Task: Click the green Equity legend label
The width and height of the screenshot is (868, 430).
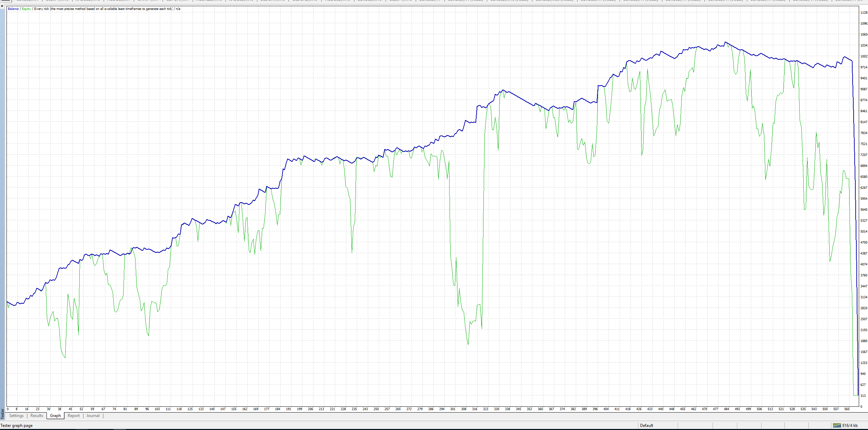Action: [x=26, y=9]
